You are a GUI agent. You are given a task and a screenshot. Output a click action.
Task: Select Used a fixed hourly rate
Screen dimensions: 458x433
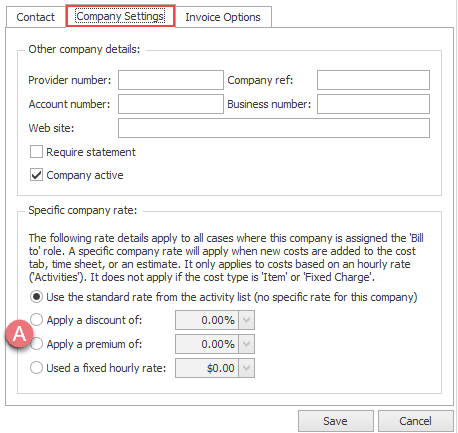[x=36, y=368]
